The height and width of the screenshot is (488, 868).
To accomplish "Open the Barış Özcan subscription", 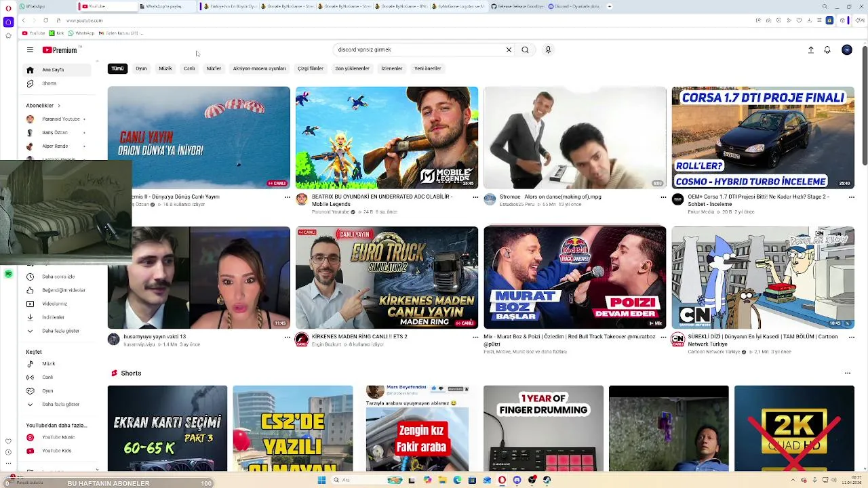I will pos(58,133).
